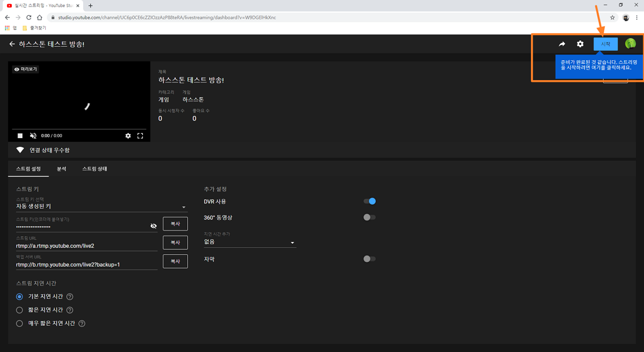Reload the page with refresh icon
644x352 pixels.
[x=29, y=17]
